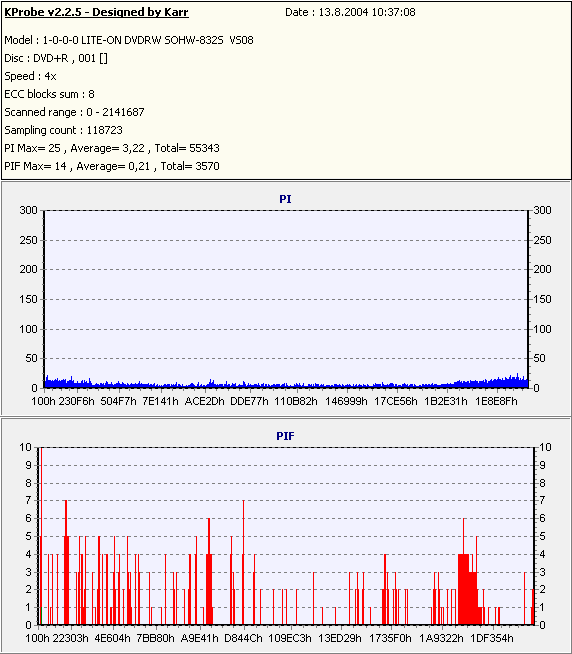Click the 1A9322h label on the PIF x-axis

point(441,638)
